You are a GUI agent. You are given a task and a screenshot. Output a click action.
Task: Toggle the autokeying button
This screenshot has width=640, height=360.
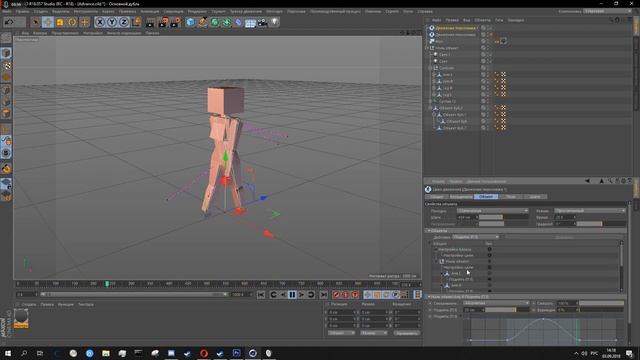tap(346, 295)
